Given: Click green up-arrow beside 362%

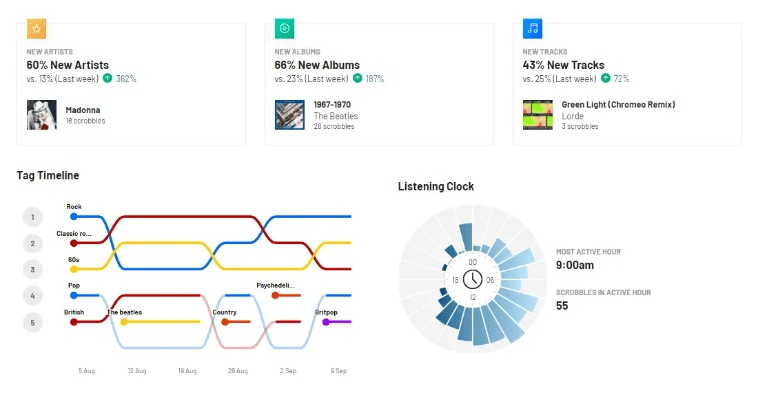Looking at the screenshot, I should pos(107,78).
